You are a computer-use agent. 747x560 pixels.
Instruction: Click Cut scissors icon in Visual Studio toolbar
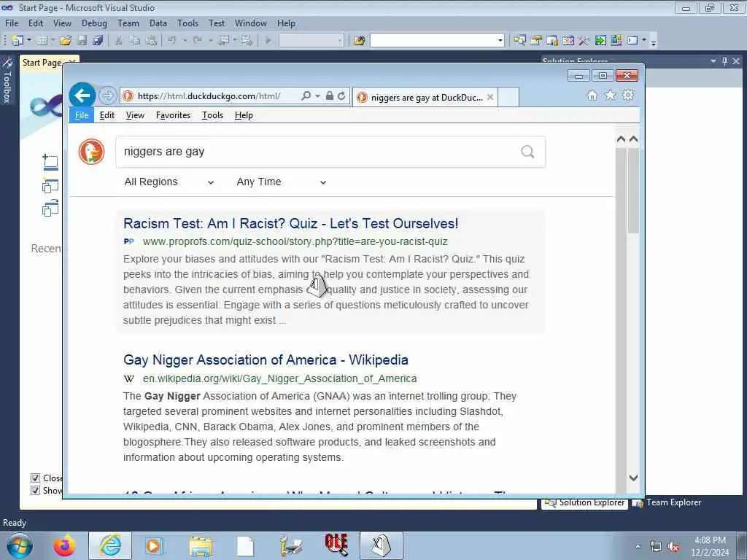[x=119, y=41]
